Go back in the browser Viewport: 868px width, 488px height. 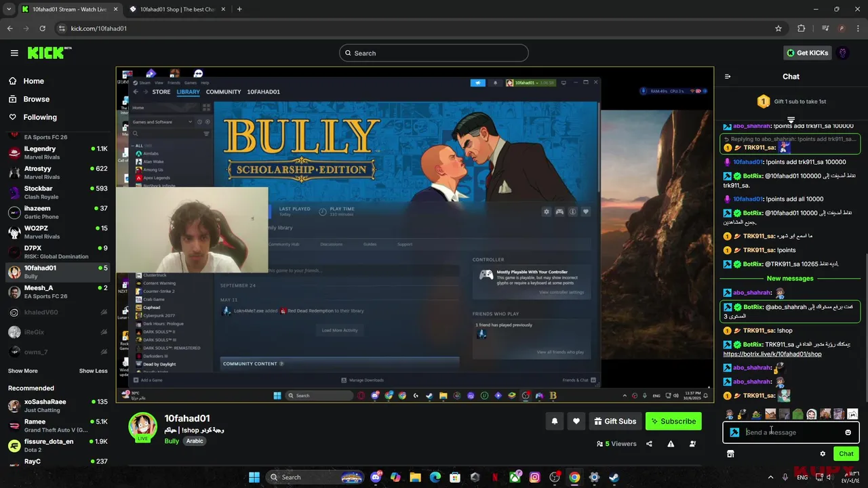pos(9,28)
